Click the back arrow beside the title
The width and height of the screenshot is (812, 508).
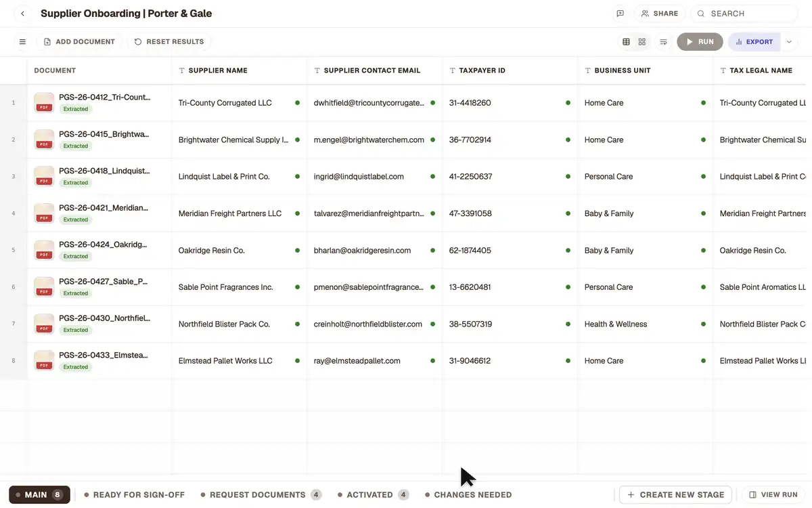coord(22,14)
